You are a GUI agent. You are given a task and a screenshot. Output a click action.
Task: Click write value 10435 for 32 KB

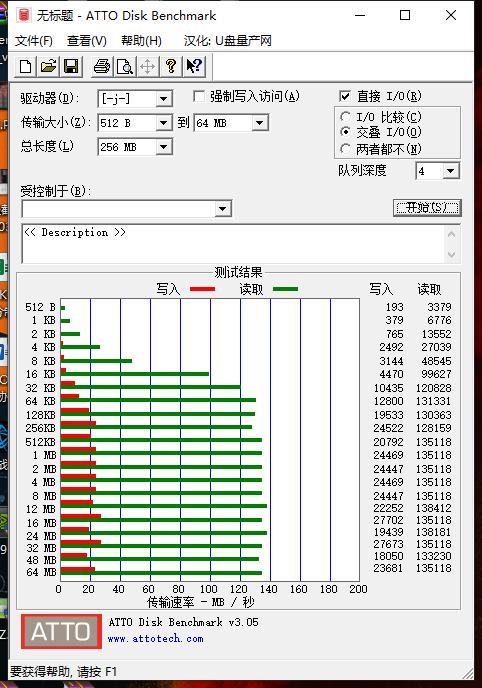coord(389,388)
